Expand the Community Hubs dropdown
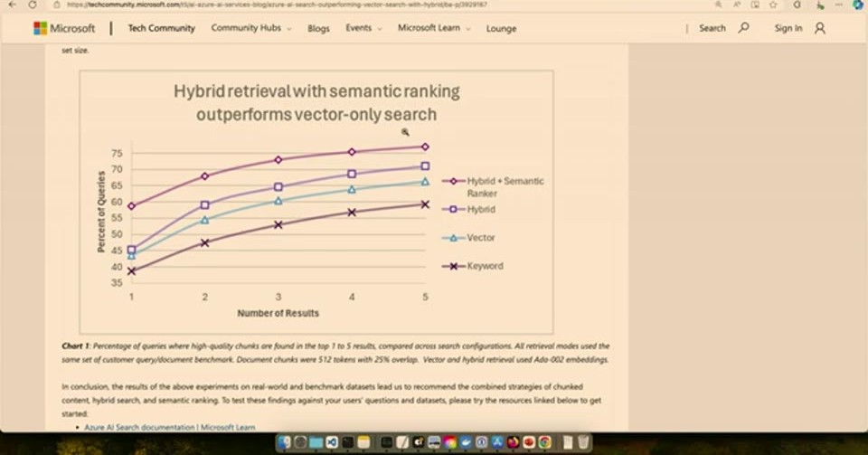Image resolution: width=868 pixels, height=455 pixels. click(x=250, y=28)
